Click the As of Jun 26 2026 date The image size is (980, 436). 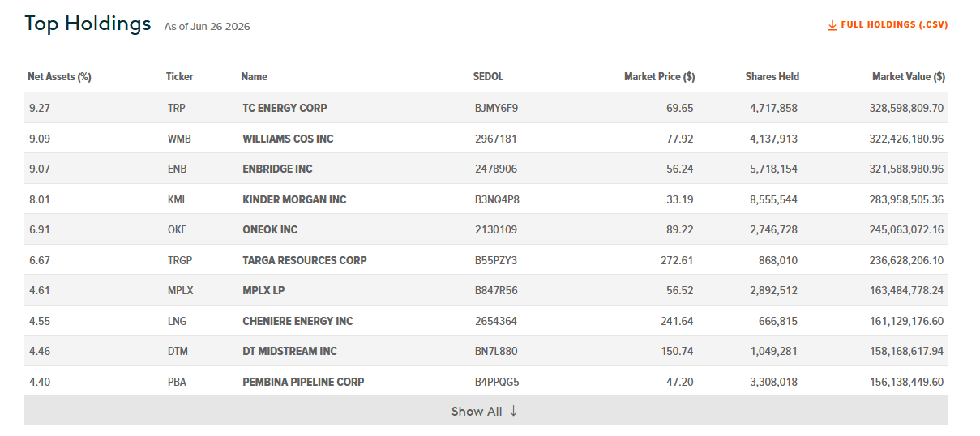point(207,26)
